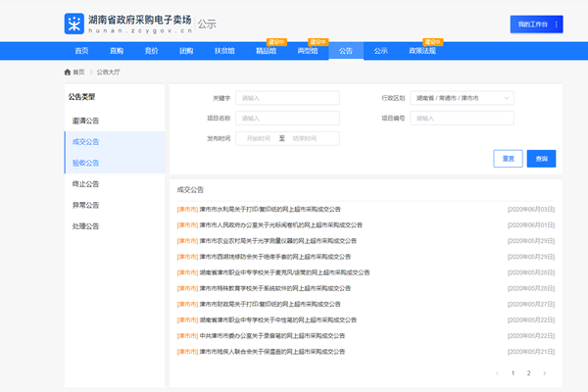Go to page 1 in pagination
This screenshot has width=588, height=392.
pyautogui.click(x=513, y=373)
